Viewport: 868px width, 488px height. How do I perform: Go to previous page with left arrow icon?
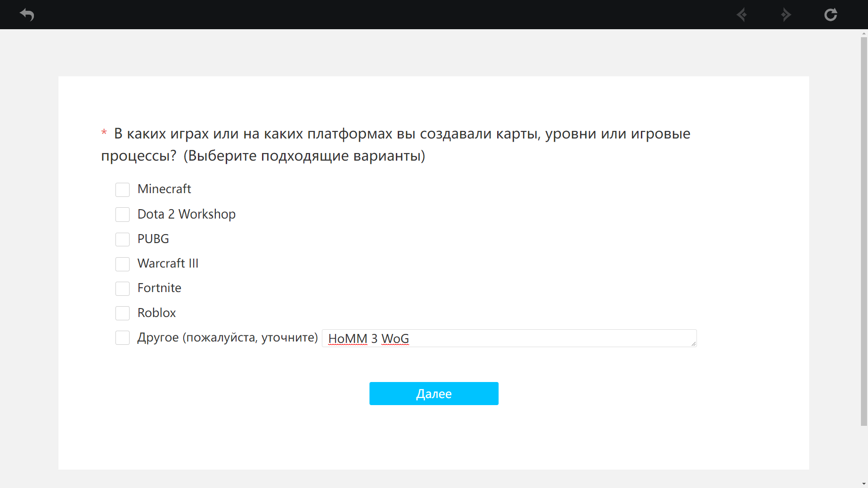tap(742, 15)
